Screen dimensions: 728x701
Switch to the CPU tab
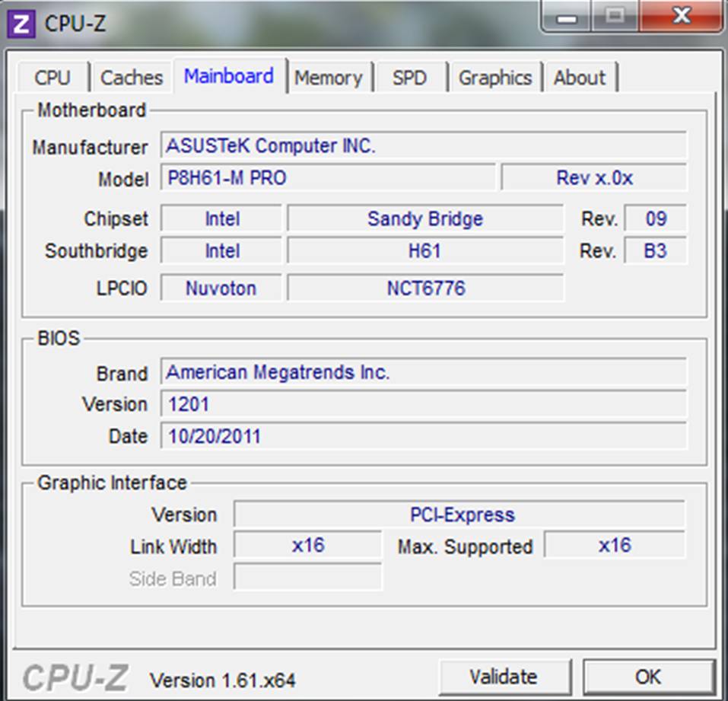[x=53, y=77]
